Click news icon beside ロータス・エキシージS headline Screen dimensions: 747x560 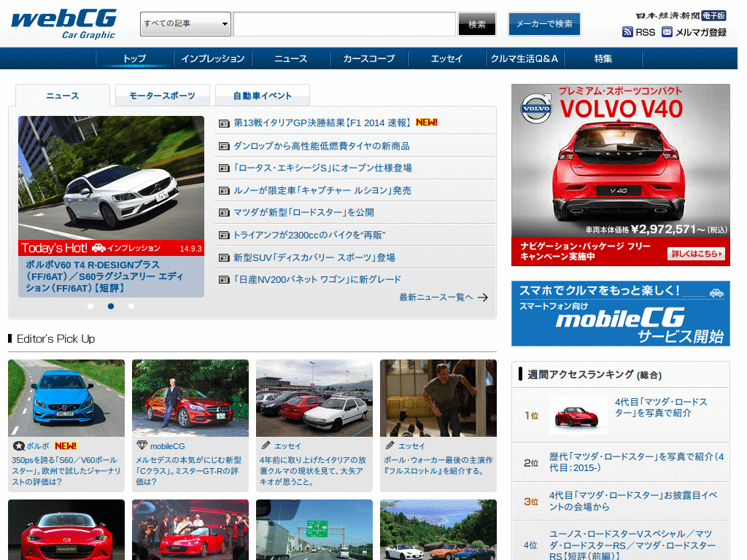224,168
